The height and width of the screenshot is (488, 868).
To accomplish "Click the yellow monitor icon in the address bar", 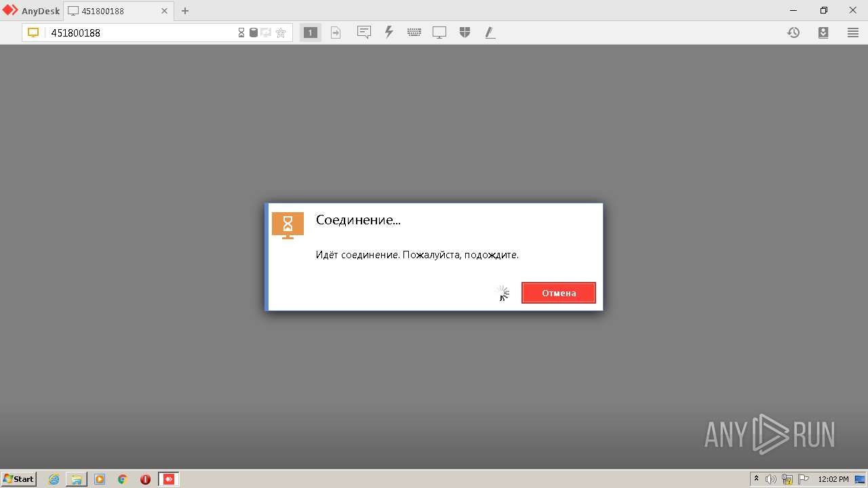I will (33, 33).
